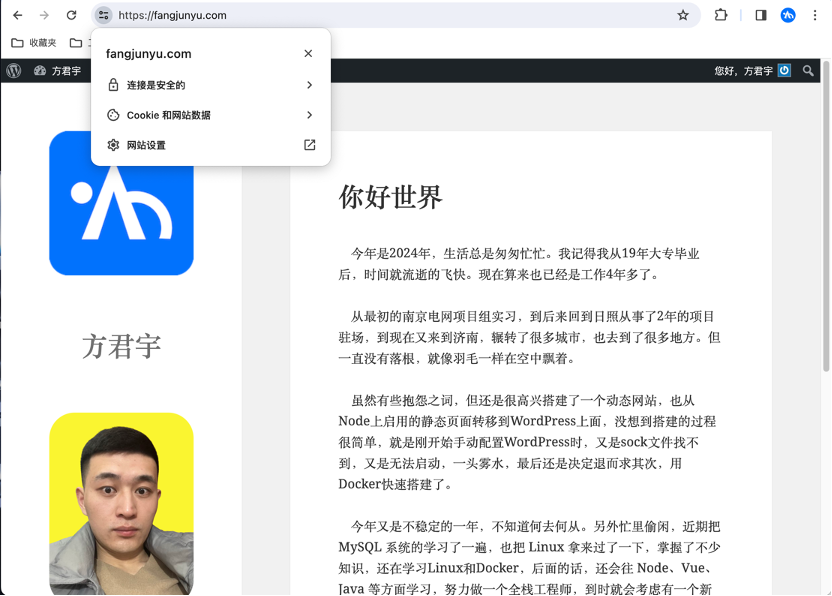Screen dimensions: 832x596
Task: Open the WordPress logo menu in admin bar
Action: point(14,71)
